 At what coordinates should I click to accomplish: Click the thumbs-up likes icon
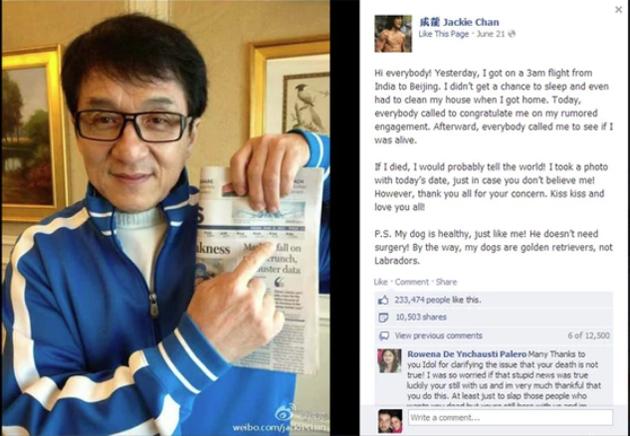384,300
